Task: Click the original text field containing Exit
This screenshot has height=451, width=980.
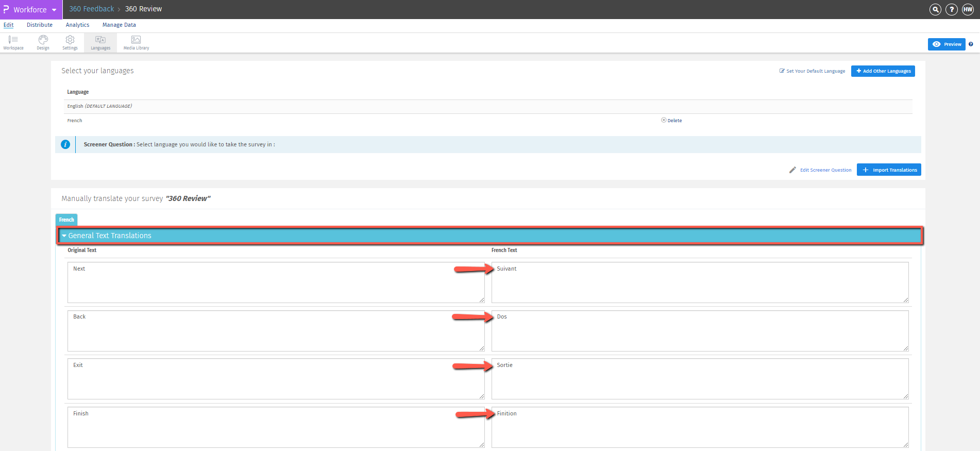Action: tap(276, 379)
